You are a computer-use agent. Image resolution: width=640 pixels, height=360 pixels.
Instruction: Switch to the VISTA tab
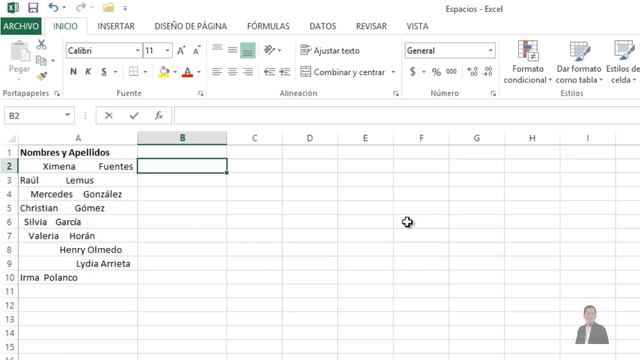pyautogui.click(x=417, y=26)
